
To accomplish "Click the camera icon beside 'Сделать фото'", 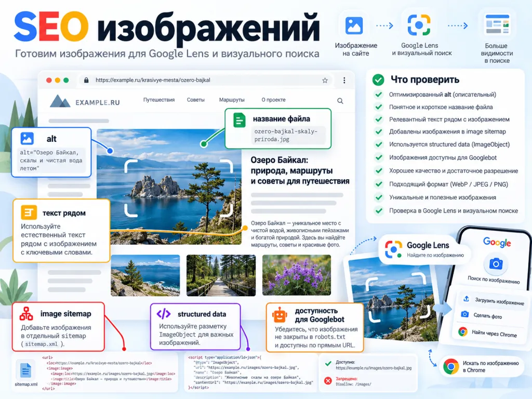I will coord(465,314).
